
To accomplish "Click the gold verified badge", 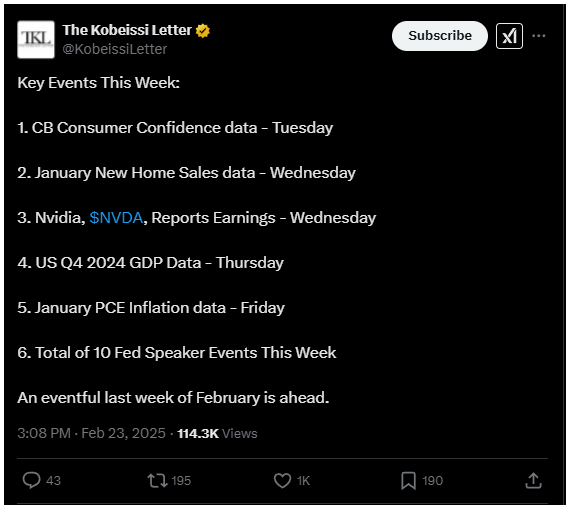I will coord(203,31).
